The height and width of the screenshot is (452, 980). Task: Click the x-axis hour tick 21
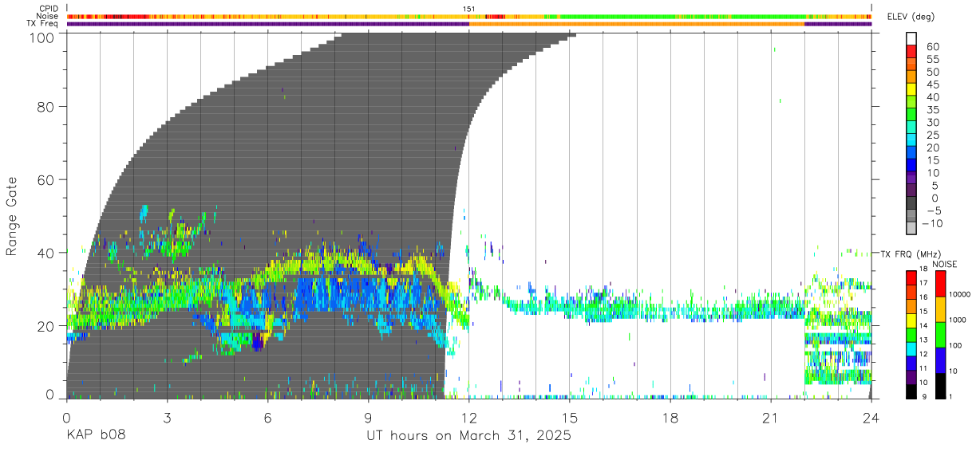(771, 417)
